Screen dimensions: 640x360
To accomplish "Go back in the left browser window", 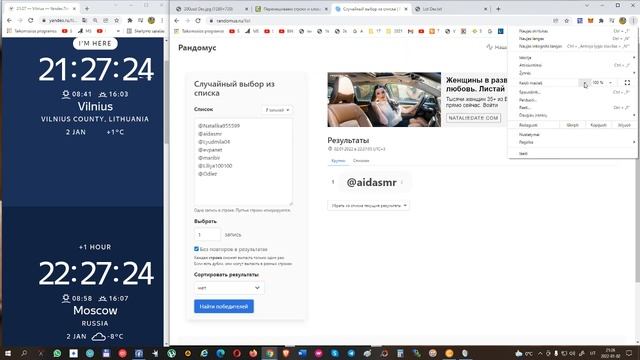I will pyautogui.click(x=9, y=20).
